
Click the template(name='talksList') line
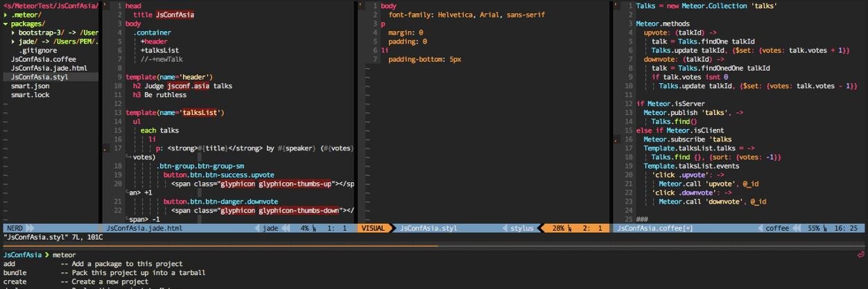point(175,112)
